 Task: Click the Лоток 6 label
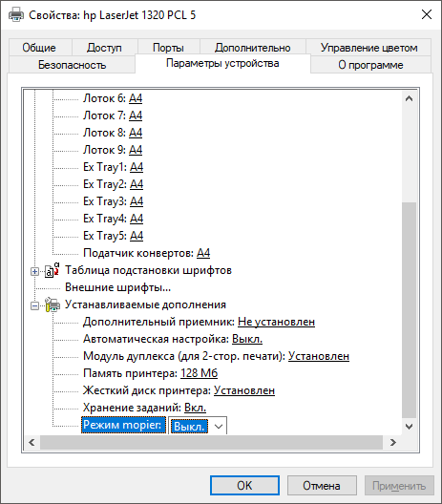coord(104,98)
